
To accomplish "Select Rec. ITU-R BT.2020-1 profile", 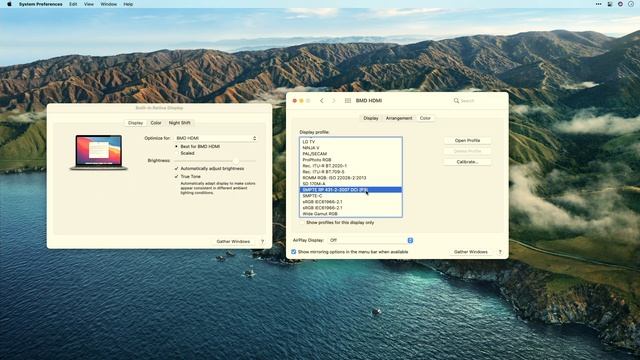I will point(351,166).
